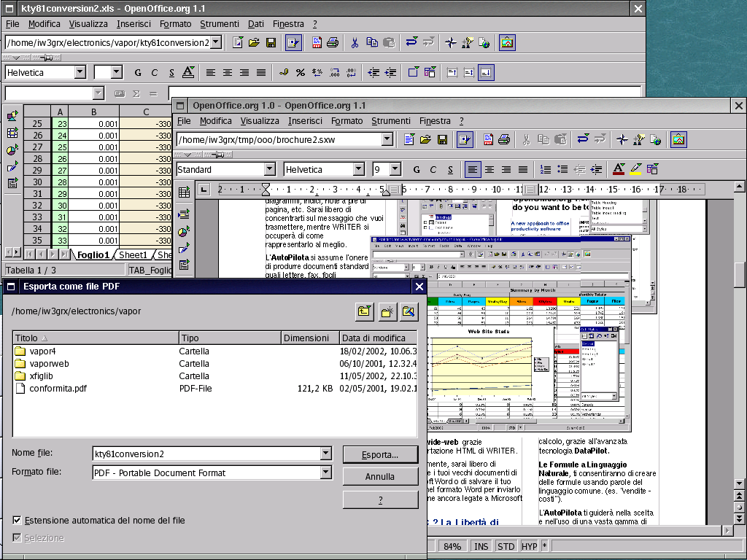Viewport: 747px width, 560px height.
Task: Switch to the Foglio1 sheet tab
Action: 93,254
